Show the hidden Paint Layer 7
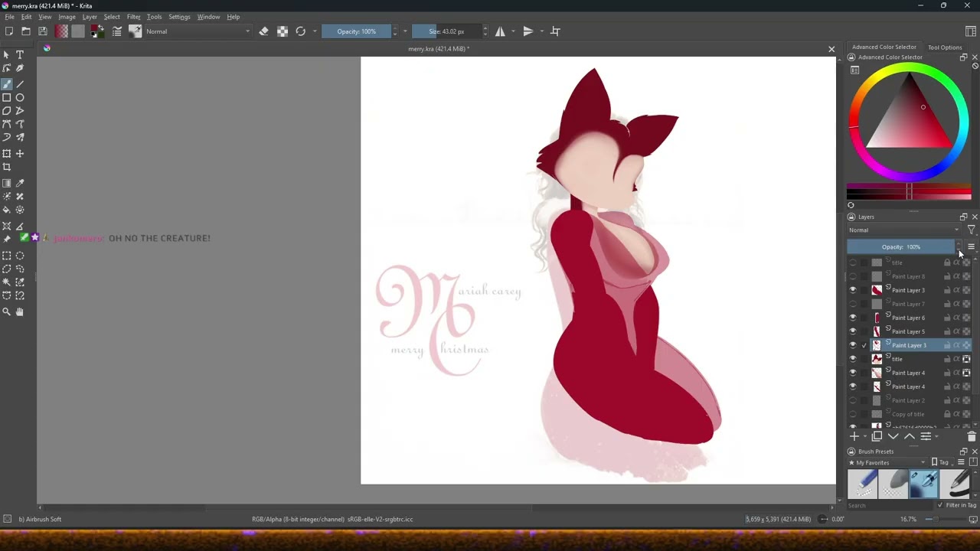The width and height of the screenshot is (980, 551). (x=853, y=304)
